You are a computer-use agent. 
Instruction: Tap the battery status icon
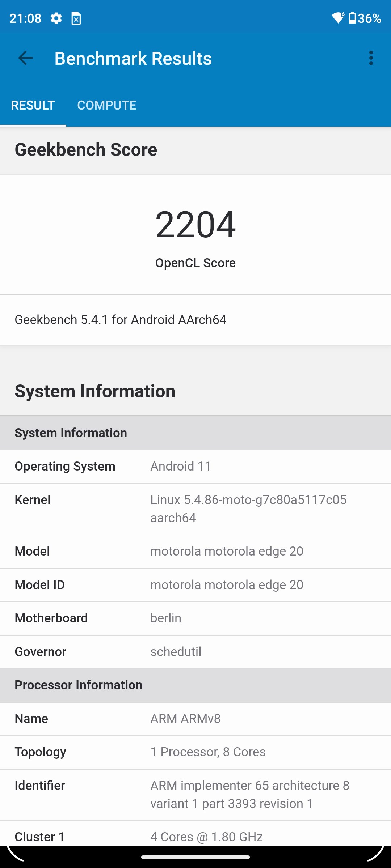pyautogui.click(x=352, y=18)
